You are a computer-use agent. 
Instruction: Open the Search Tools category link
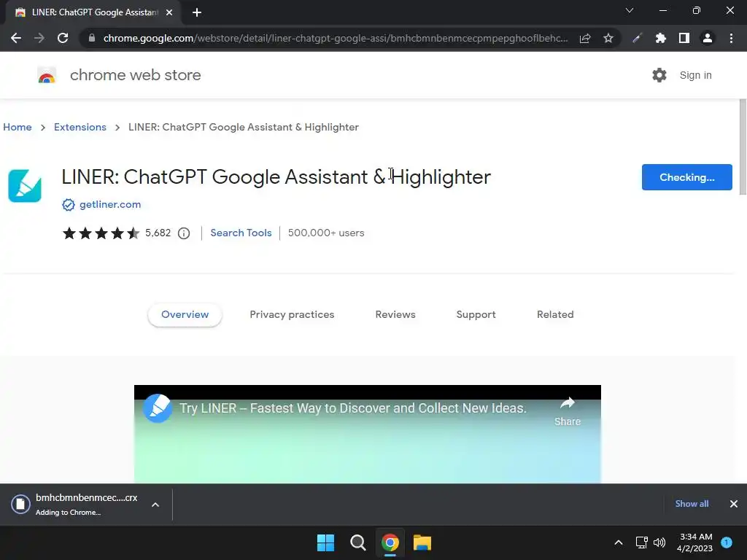tap(241, 233)
